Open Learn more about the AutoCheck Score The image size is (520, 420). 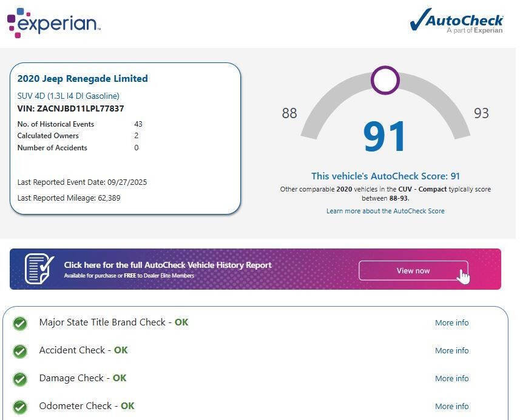385,211
